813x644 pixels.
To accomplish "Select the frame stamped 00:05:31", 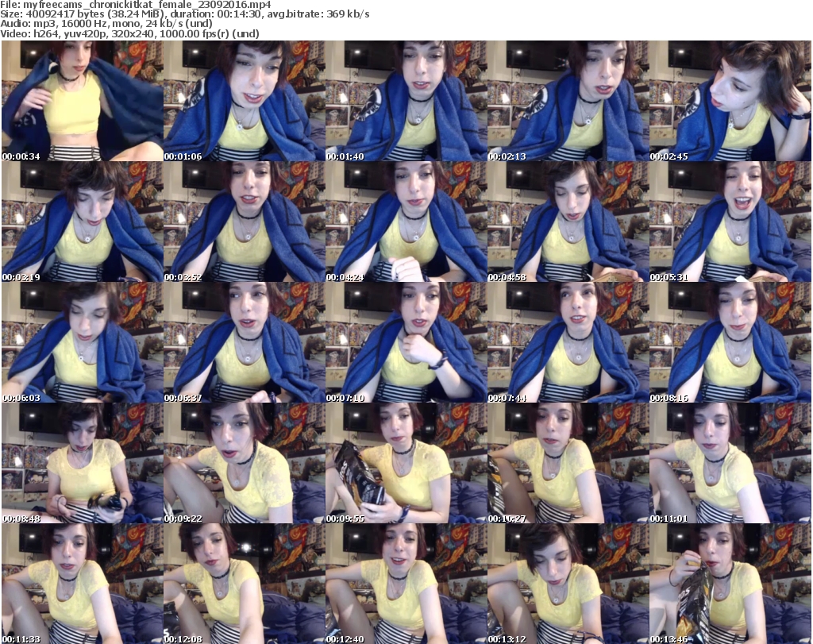I will [730, 222].
